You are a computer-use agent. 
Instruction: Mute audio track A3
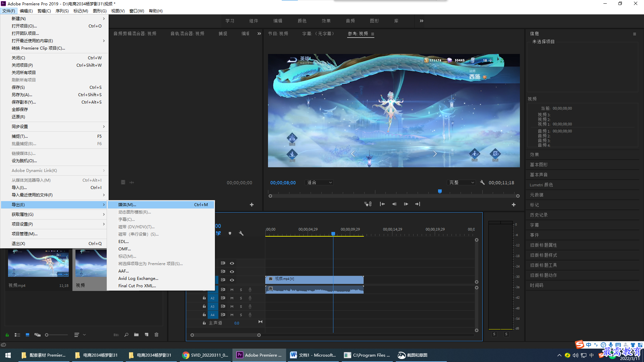pos(232,306)
